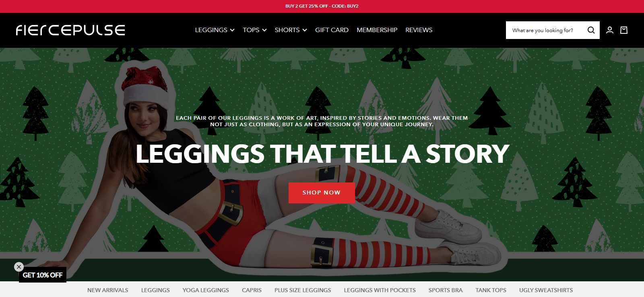Select Ugly Sweatshirts category link
This screenshot has width=644, height=297.
click(x=546, y=290)
